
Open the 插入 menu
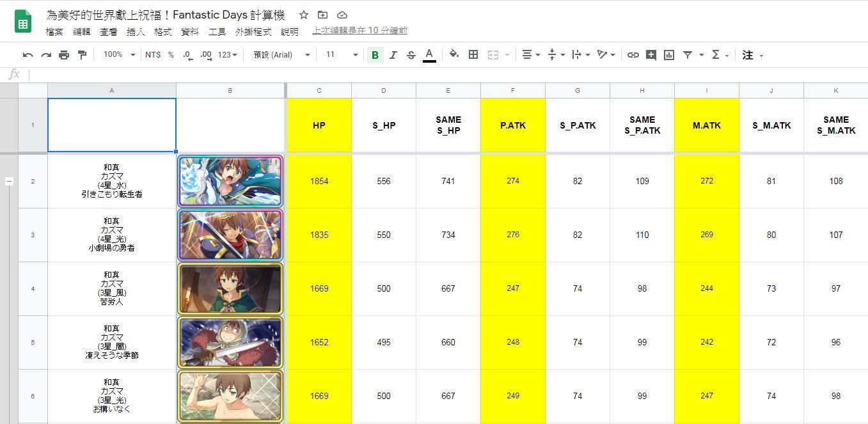pyautogui.click(x=136, y=31)
